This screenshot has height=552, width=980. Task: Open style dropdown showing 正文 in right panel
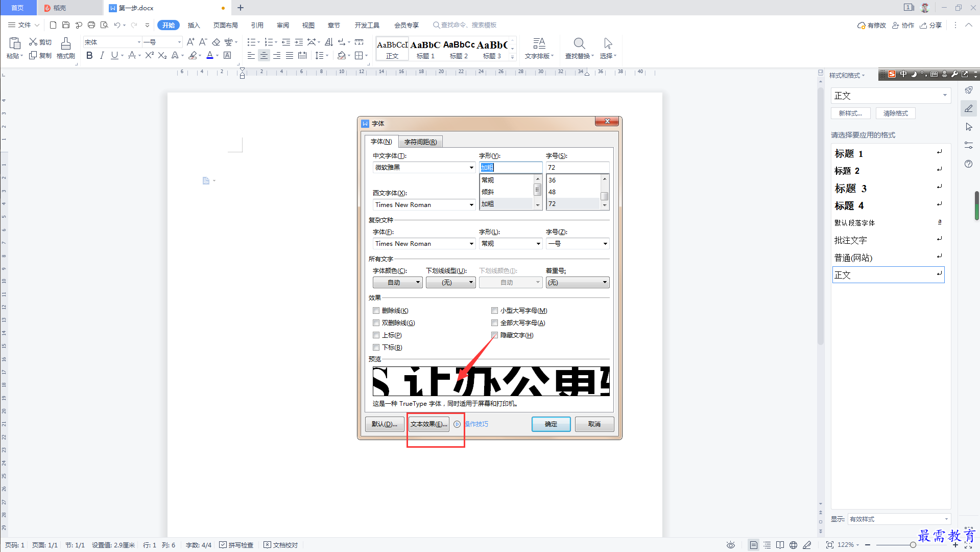point(891,96)
